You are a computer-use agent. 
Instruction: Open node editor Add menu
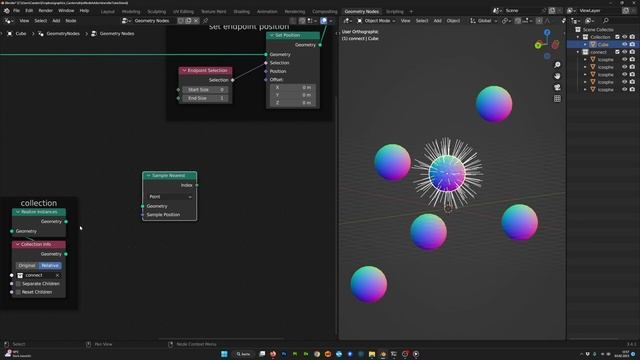56,21
